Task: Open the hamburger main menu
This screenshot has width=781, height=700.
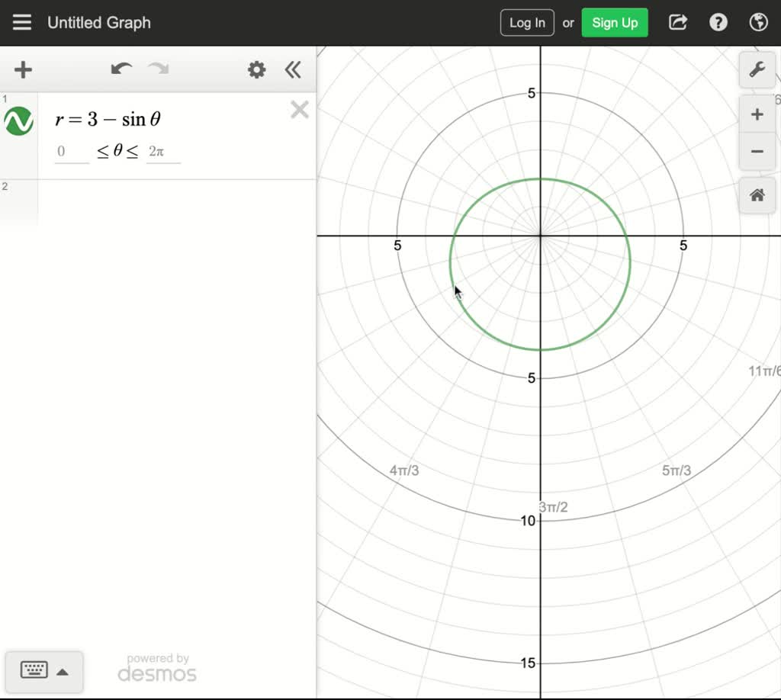Action: (x=22, y=22)
